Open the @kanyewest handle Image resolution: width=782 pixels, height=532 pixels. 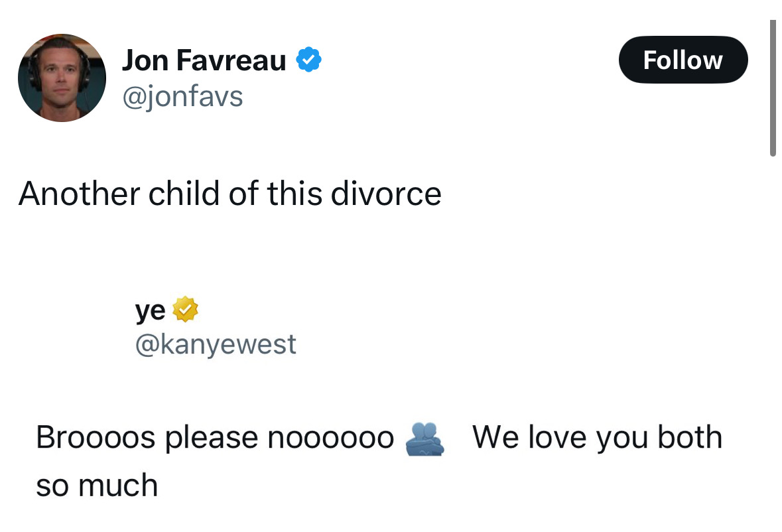(216, 344)
